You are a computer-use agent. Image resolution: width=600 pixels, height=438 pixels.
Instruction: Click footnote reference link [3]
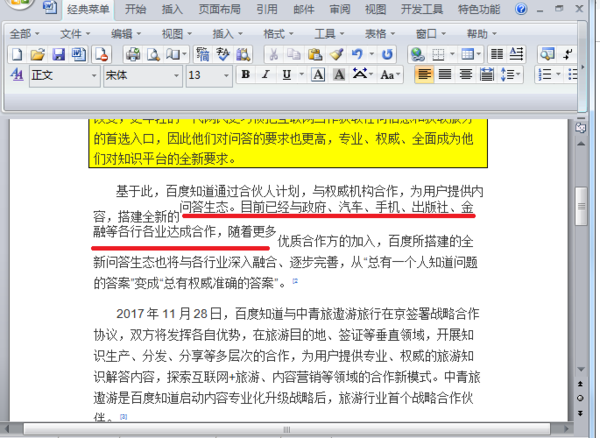tap(123, 417)
